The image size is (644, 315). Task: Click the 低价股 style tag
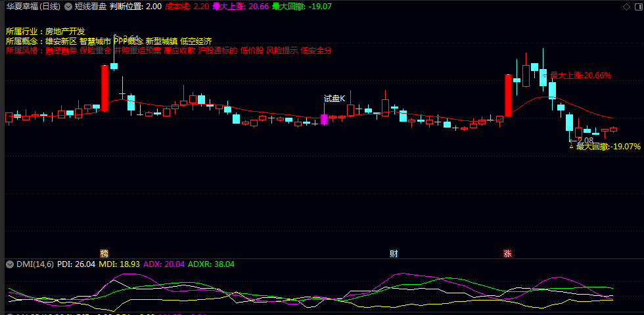(252, 51)
